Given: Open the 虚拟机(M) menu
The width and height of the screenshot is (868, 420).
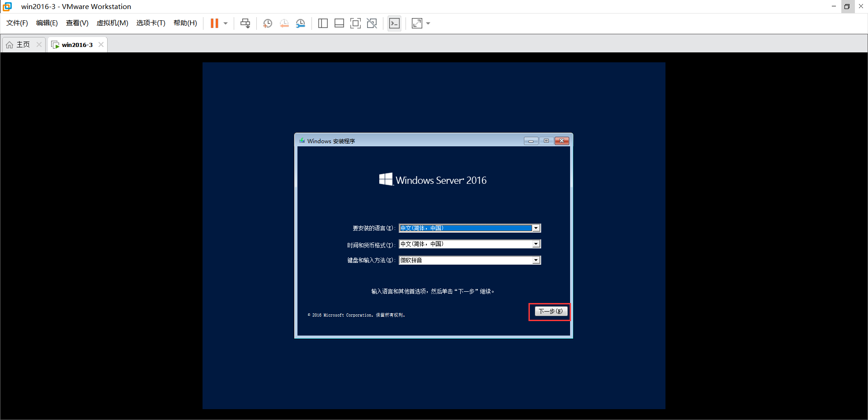Looking at the screenshot, I should pyautogui.click(x=112, y=23).
